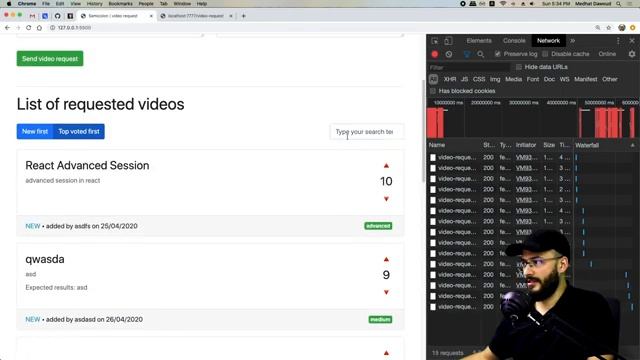Open the History menu in the menu bar
This screenshot has height=360, width=640.
94,4
